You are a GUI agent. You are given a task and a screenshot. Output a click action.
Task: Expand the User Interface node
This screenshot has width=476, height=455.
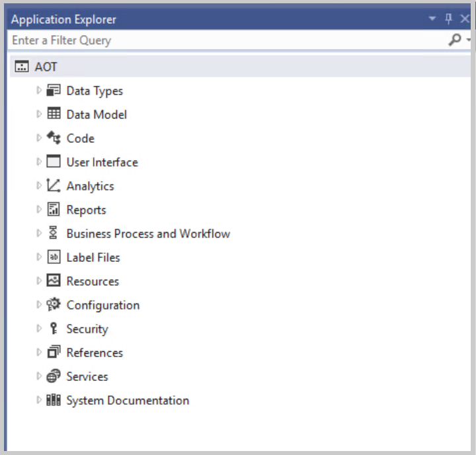pos(39,161)
